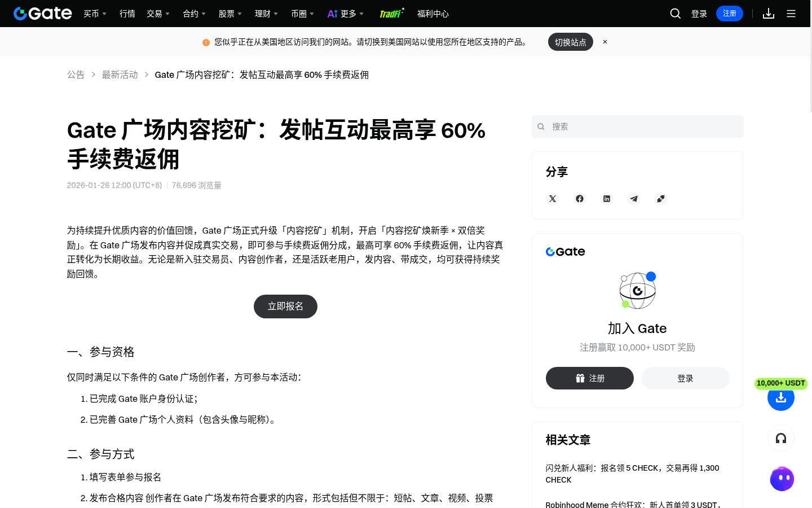Click the article title Gate 广场内容挖矿
Viewport: 812px width, 508px height.
tap(276, 144)
